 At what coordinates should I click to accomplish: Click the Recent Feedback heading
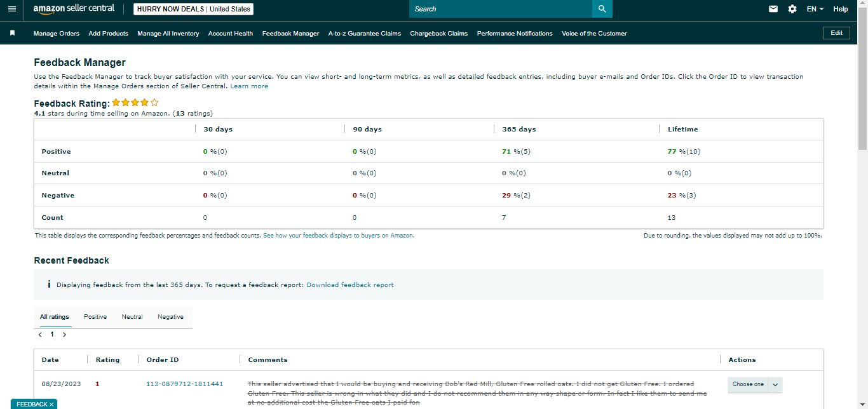[71, 260]
